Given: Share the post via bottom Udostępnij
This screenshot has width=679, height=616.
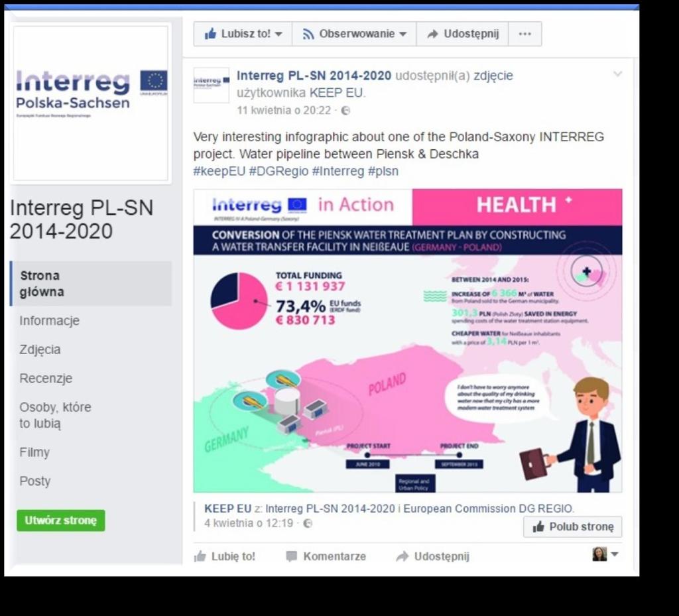Looking at the screenshot, I should pyautogui.click(x=432, y=556).
